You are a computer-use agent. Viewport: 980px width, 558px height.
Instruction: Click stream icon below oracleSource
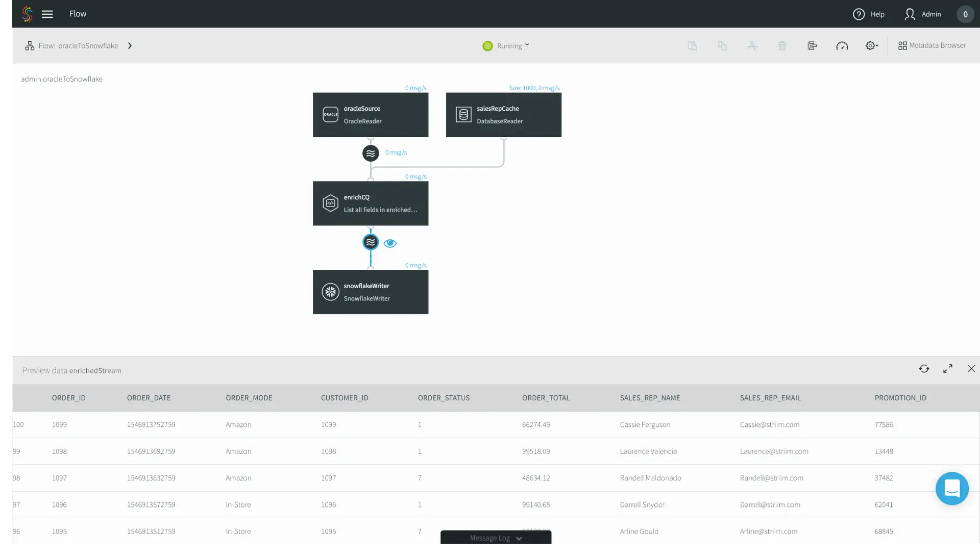click(371, 153)
